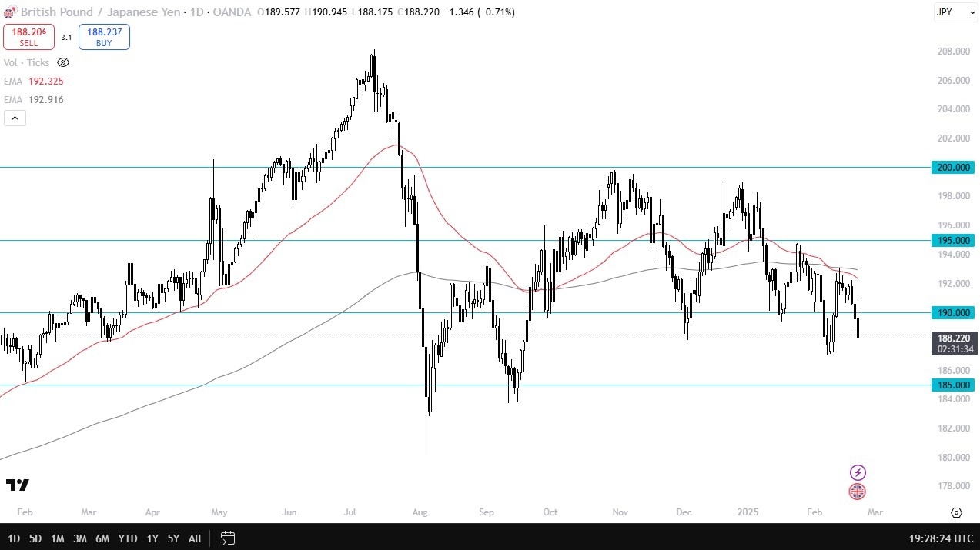Open chart settings hexagon gear icon
This screenshot has height=550, width=980.
tap(956, 512)
